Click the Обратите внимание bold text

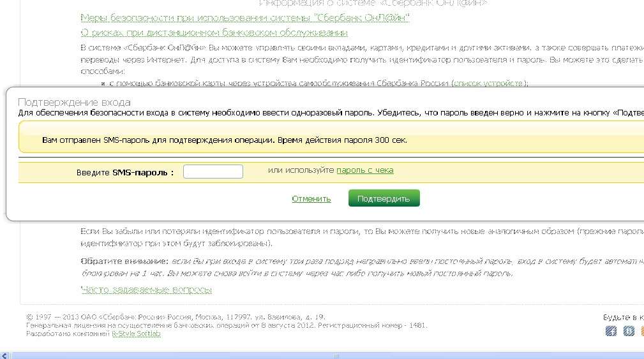pyautogui.click(x=124, y=261)
